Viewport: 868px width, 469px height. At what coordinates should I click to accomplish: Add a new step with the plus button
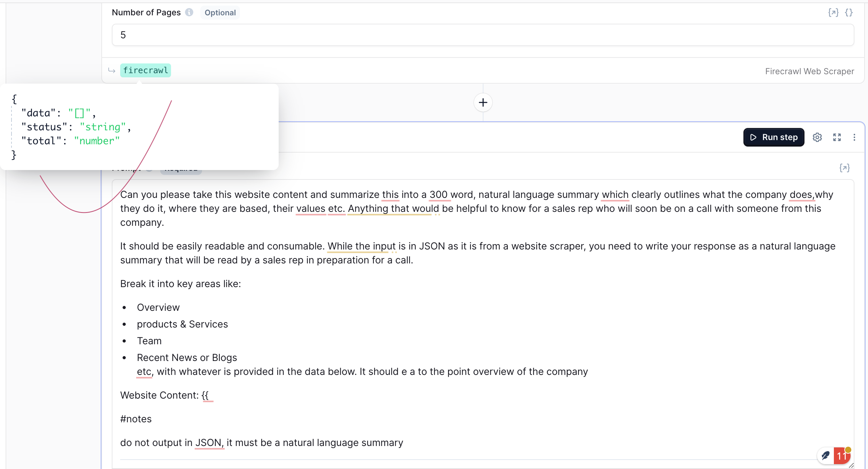click(x=483, y=102)
